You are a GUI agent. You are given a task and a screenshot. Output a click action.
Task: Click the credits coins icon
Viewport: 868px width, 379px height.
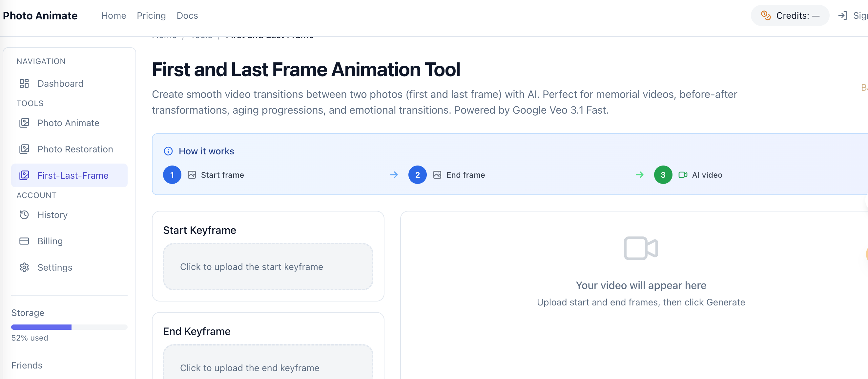click(x=766, y=15)
